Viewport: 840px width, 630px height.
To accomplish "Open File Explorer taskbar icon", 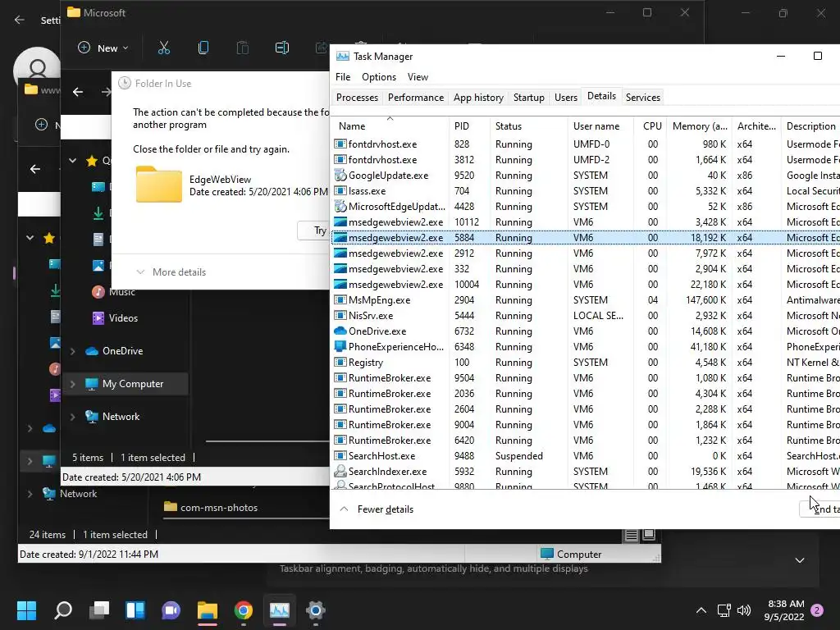I will click(x=208, y=610).
